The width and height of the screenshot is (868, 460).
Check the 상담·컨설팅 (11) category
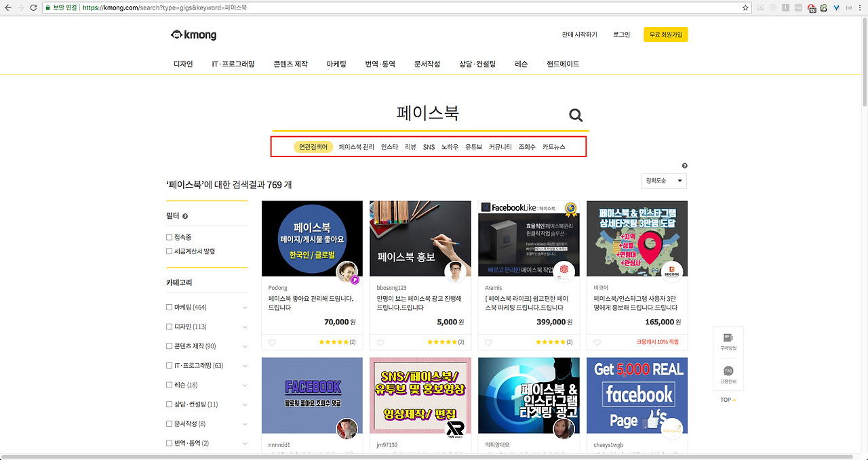(169, 404)
